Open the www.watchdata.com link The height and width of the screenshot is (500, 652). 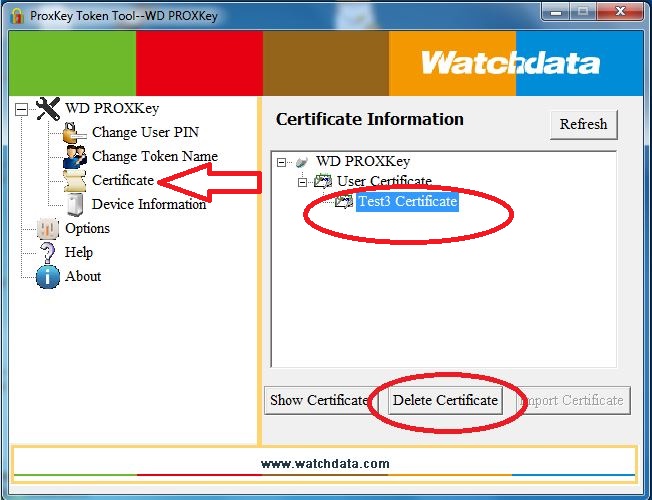pos(325,464)
